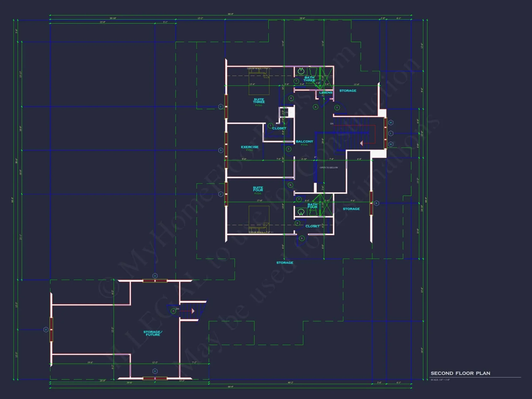Click the Bath Four sink symbol
The width and height of the screenshot is (532, 399).
[301, 212]
